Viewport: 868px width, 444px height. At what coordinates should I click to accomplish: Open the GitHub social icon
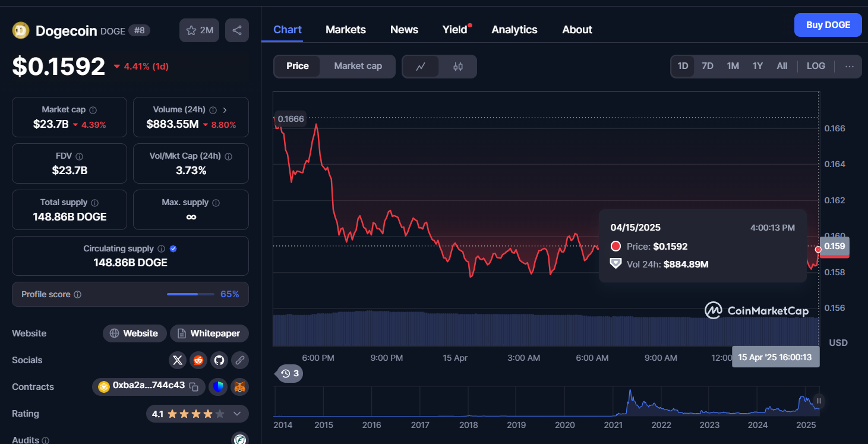[x=219, y=360]
